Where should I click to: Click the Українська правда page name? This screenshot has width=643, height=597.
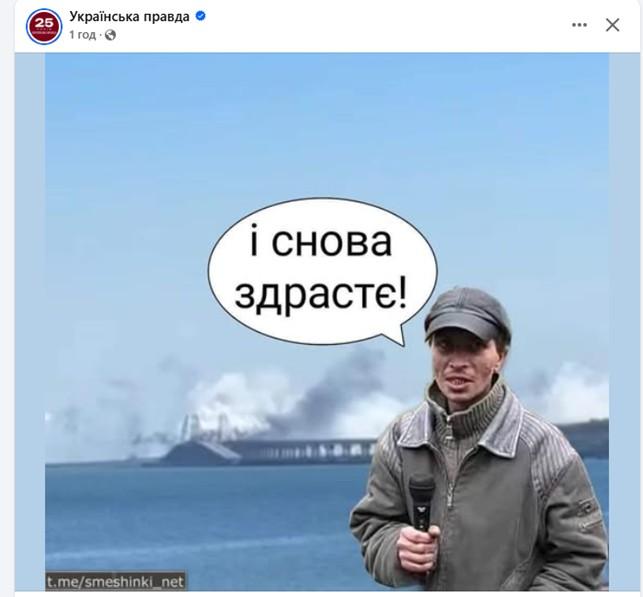coord(129,16)
